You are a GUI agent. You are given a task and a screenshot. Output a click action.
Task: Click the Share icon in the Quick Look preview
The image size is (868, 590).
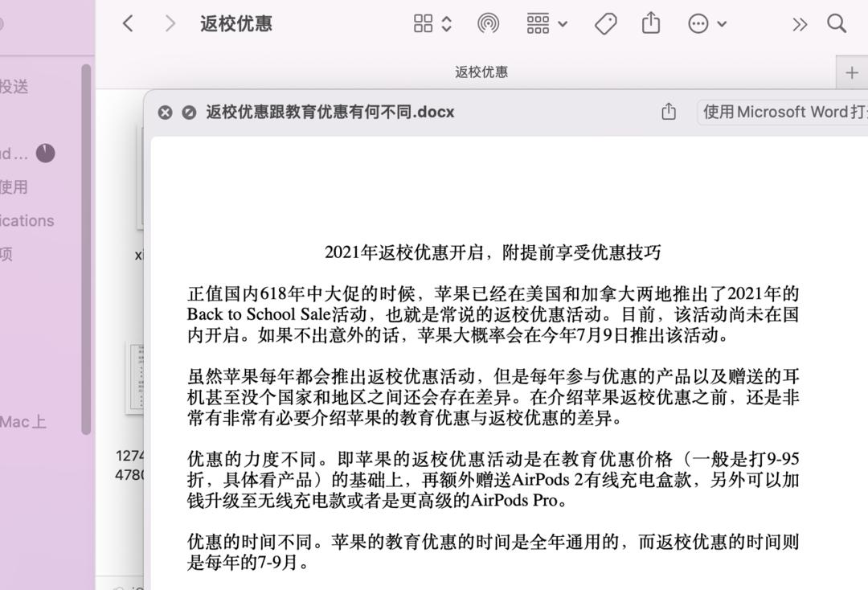click(x=668, y=112)
